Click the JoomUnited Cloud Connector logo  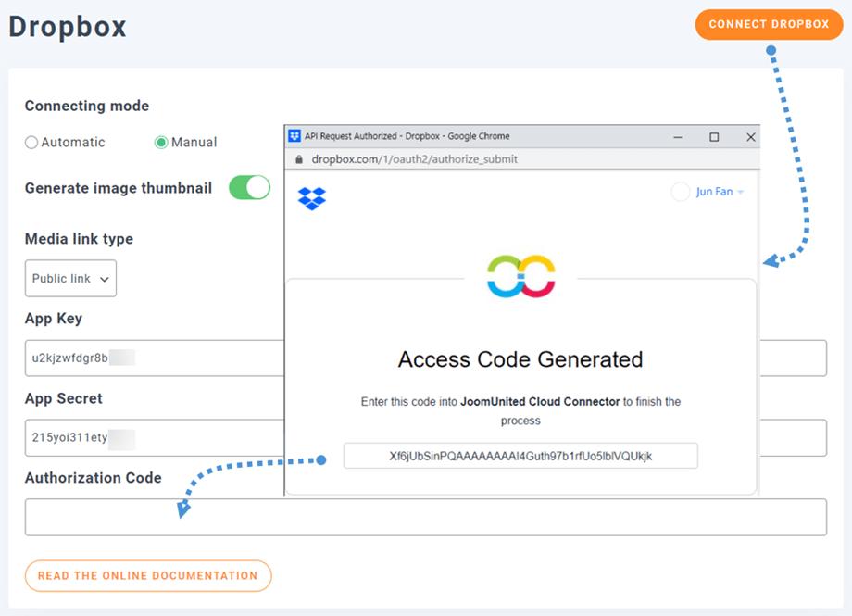(x=520, y=276)
